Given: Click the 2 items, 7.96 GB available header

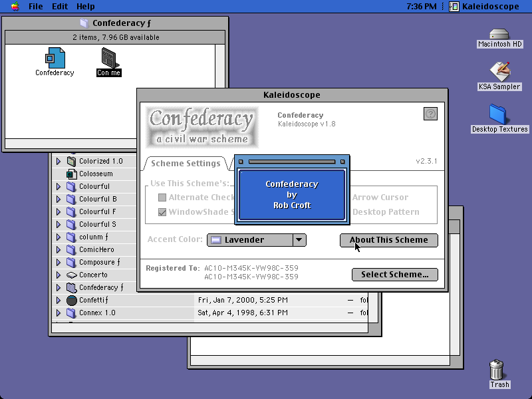Looking at the screenshot, I should point(116,37).
